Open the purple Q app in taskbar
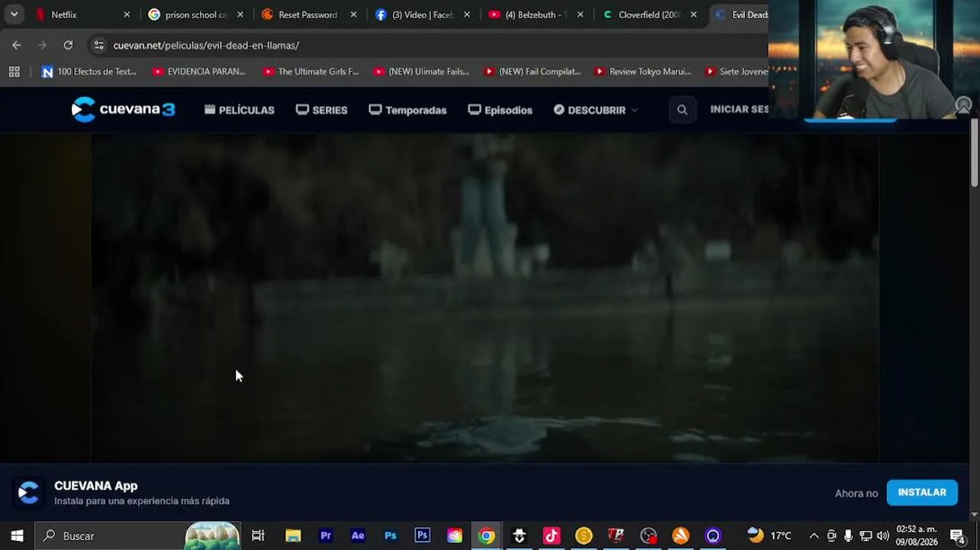The height and width of the screenshot is (550, 980). [713, 535]
